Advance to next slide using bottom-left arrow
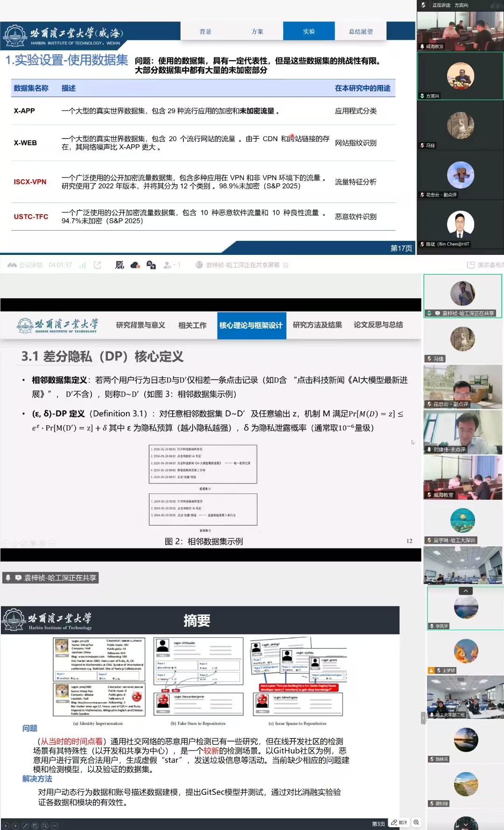The height and width of the screenshot is (830, 504). 15,826
